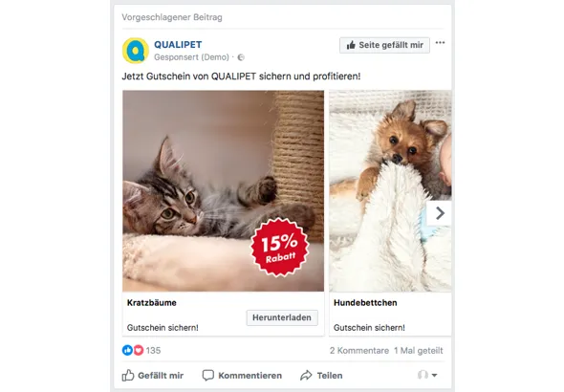Click the Herunterladen button
The image size is (564, 392).
click(x=282, y=317)
